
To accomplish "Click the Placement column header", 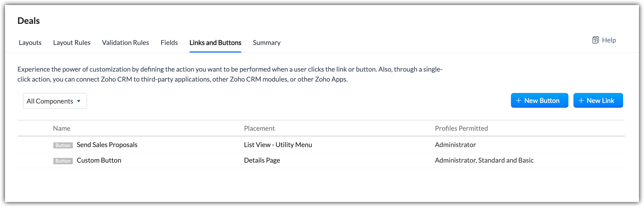I will pyautogui.click(x=259, y=128).
